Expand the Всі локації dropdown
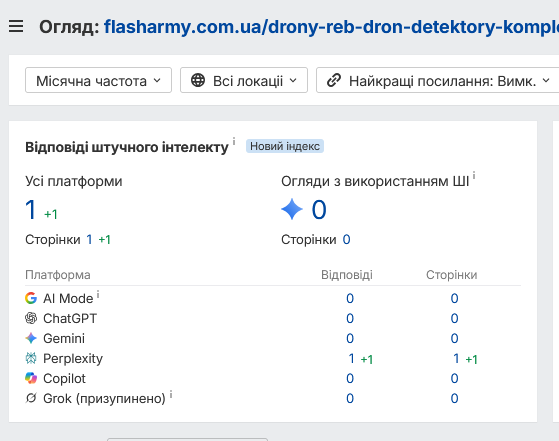 [x=244, y=80]
